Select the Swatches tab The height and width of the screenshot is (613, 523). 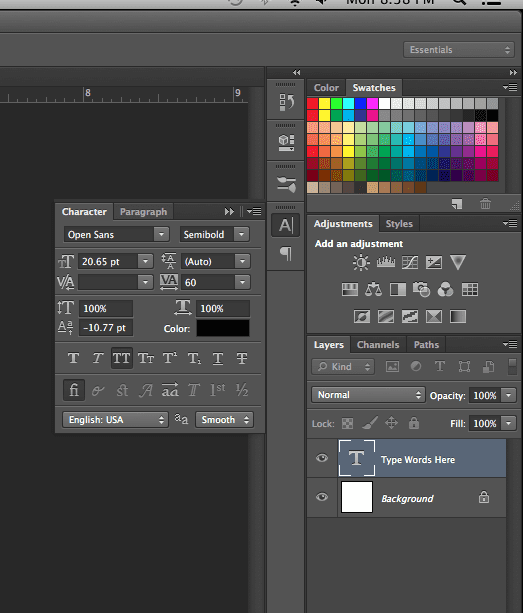[374, 88]
